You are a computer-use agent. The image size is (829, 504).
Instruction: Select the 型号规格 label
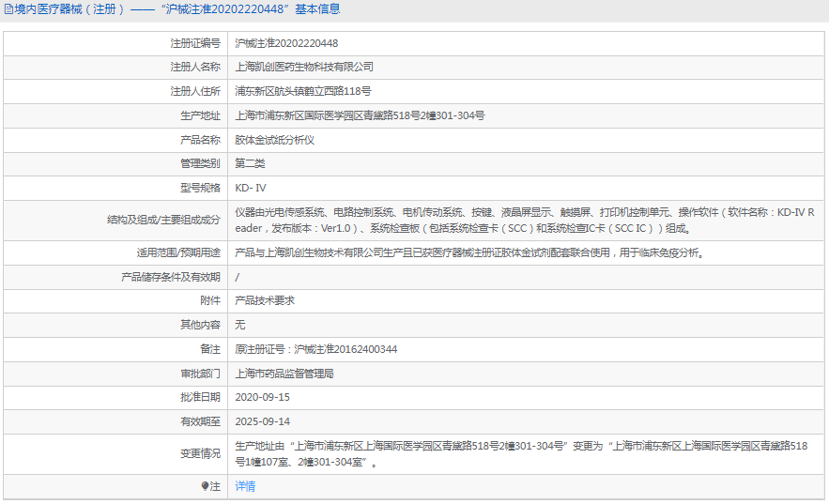click(200, 188)
